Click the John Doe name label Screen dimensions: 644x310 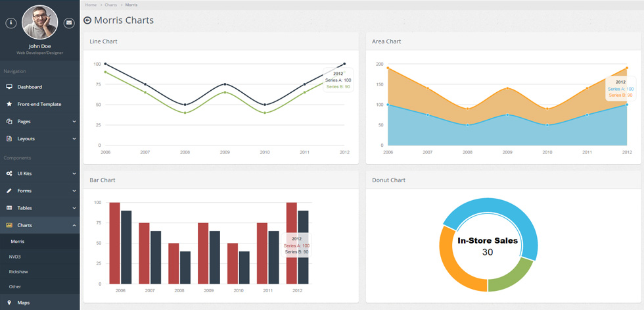click(x=40, y=46)
